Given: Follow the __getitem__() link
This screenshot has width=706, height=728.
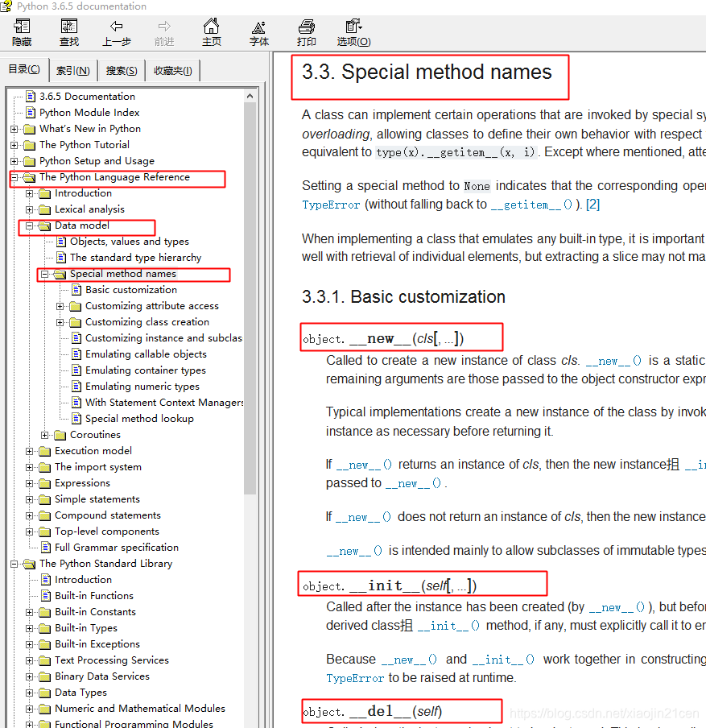Looking at the screenshot, I should pyautogui.click(x=532, y=205).
